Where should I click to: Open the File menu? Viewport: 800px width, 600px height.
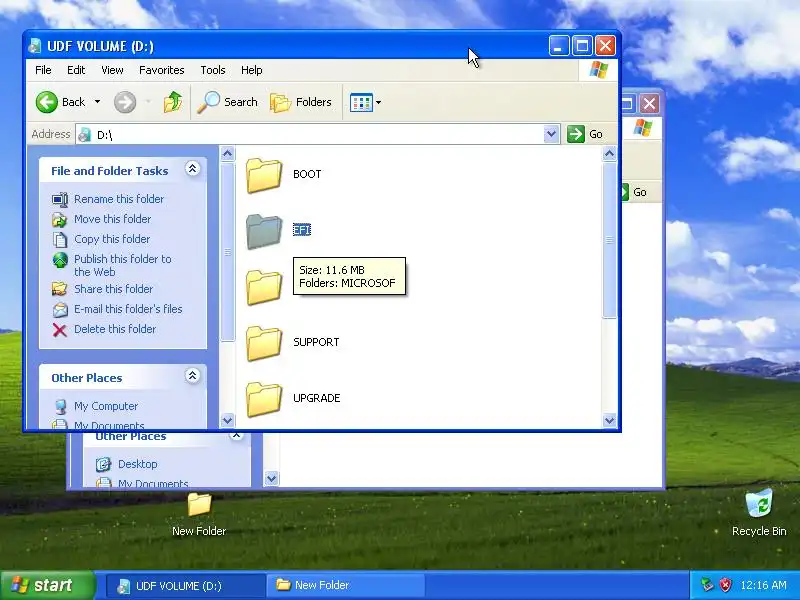click(x=43, y=70)
